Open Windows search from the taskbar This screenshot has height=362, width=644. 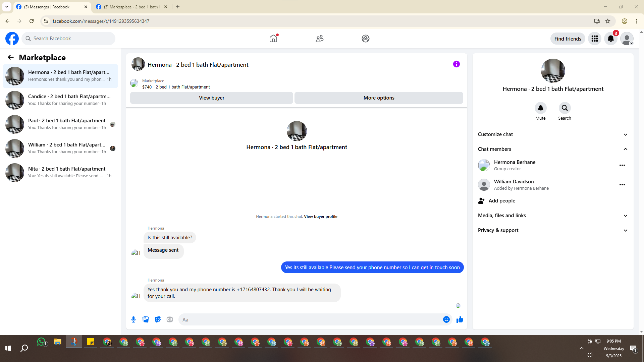(24, 349)
